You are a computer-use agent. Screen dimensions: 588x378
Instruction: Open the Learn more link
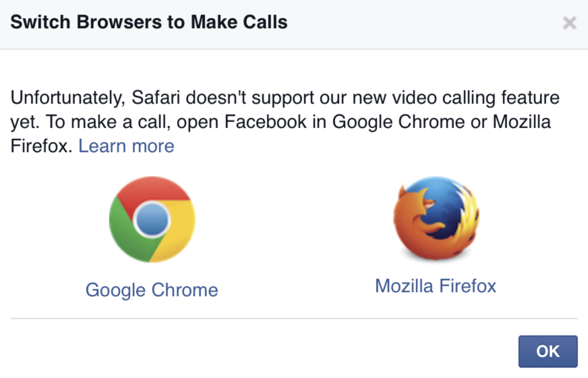coord(126,146)
